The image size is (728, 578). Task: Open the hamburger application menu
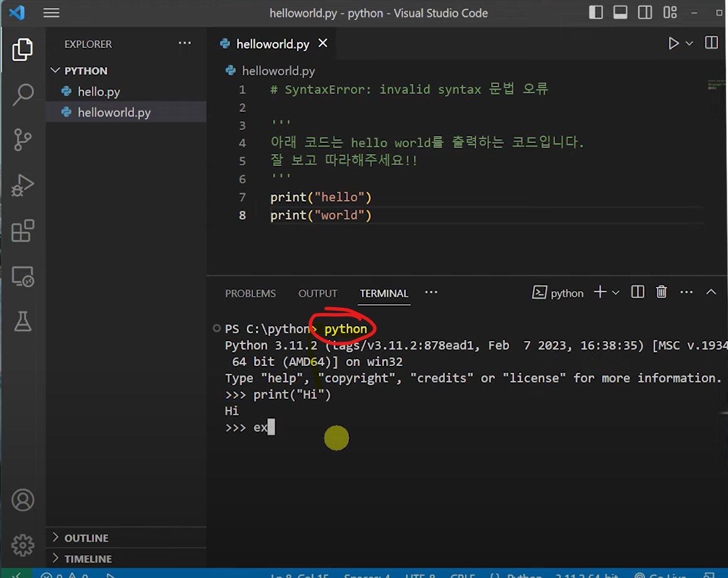pyautogui.click(x=51, y=13)
